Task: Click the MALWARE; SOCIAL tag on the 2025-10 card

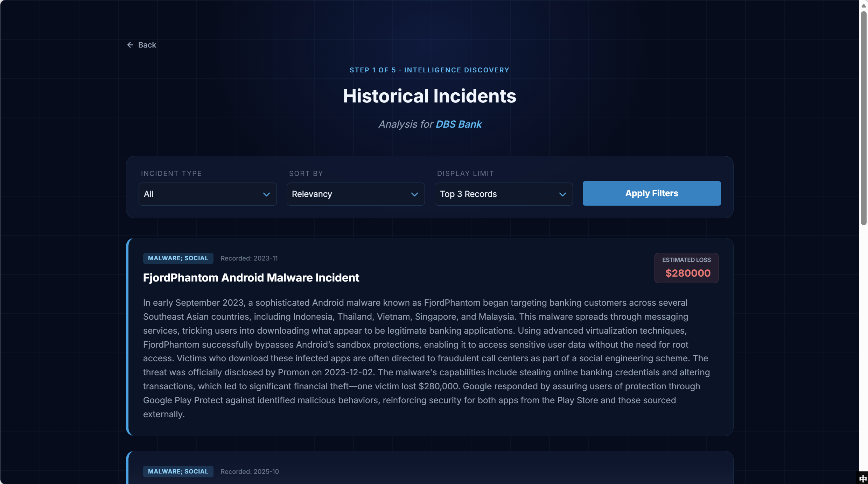Action: [178, 471]
